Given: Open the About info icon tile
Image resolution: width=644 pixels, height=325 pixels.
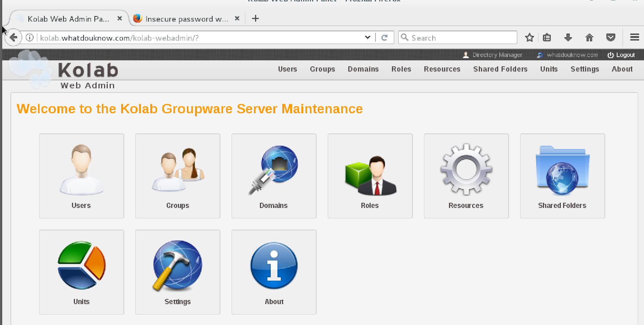Looking at the screenshot, I should pyautogui.click(x=274, y=265).
